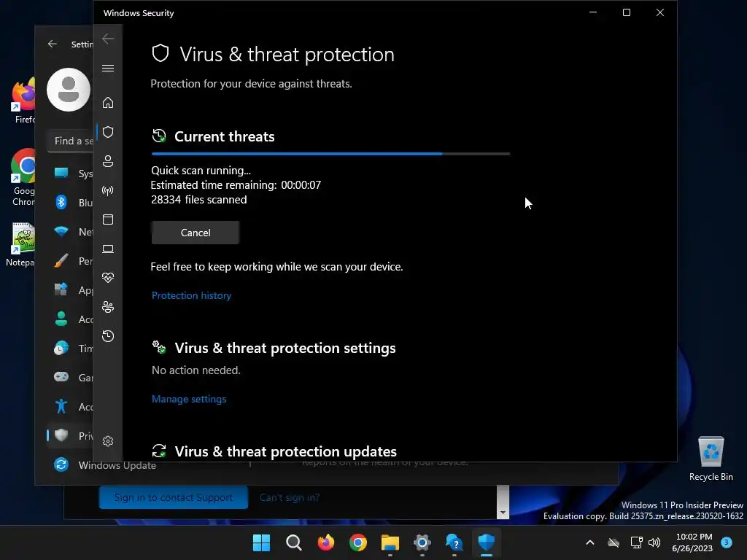Select the Google Chrome desktop shortcut
This screenshot has height=560, width=747.
23,178
